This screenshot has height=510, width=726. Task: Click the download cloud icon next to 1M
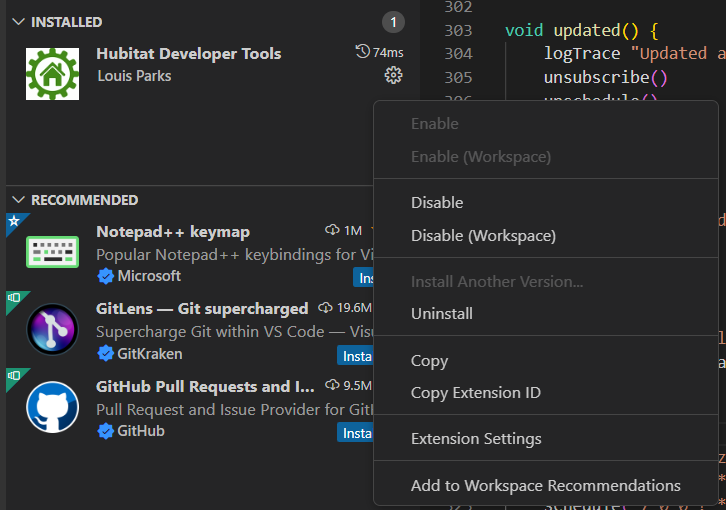pyautogui.click(x=332, y=230)
